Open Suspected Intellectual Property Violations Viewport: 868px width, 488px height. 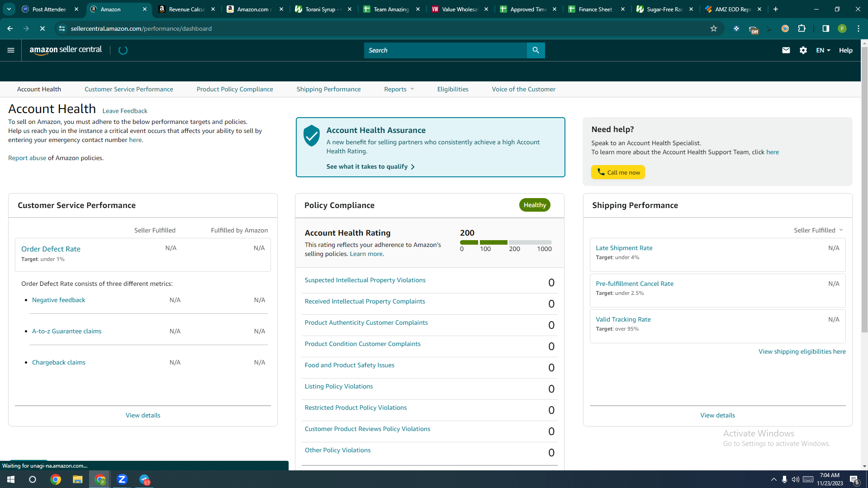point(365,280)
